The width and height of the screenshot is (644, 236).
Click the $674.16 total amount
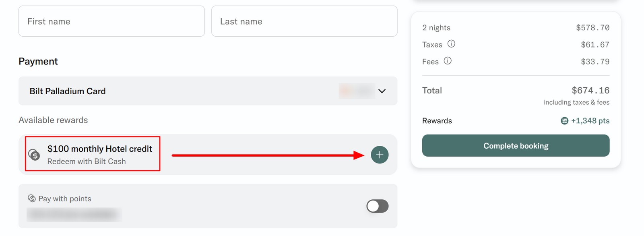click(590, 90)
